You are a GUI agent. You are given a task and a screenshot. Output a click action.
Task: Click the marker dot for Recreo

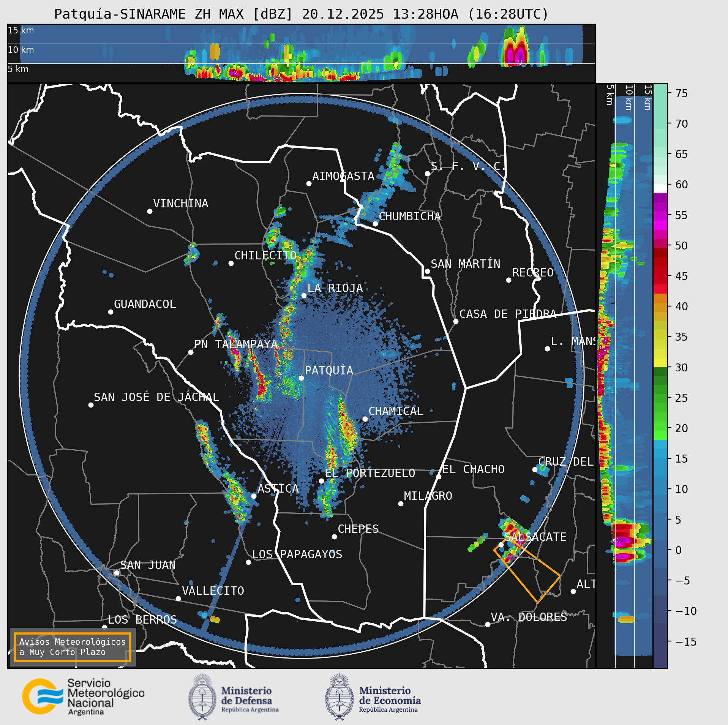click(508, 280)
